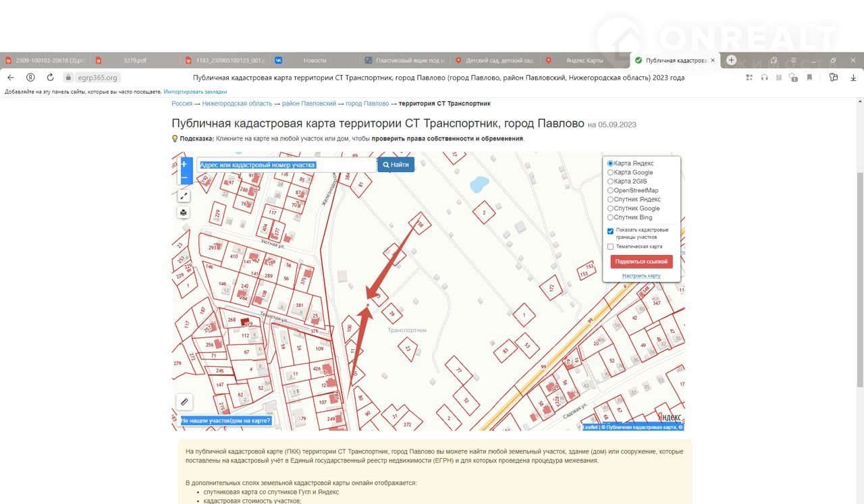
Task: Choose Спутник Яндекс map layer
Action: (x=611, y=200)
